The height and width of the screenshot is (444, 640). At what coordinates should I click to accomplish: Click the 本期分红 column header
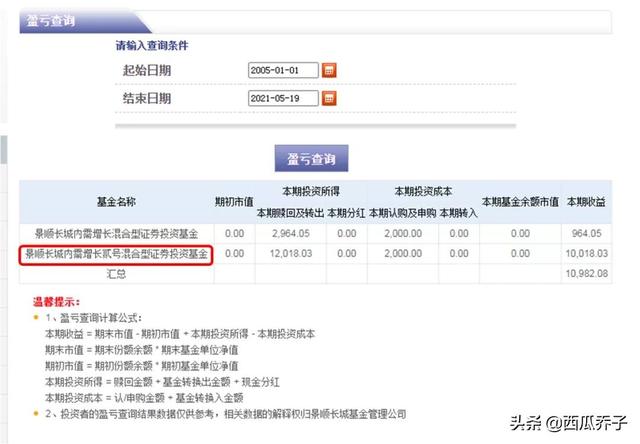346,213
